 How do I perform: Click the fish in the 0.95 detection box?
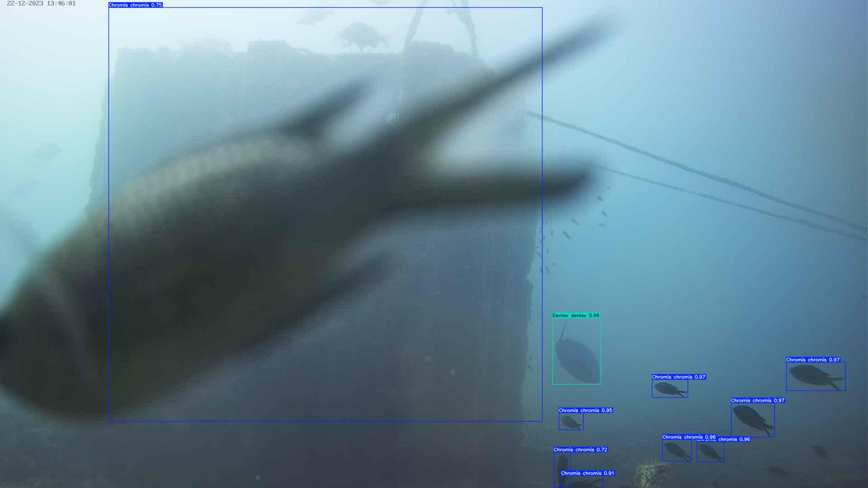coord(571,422)
